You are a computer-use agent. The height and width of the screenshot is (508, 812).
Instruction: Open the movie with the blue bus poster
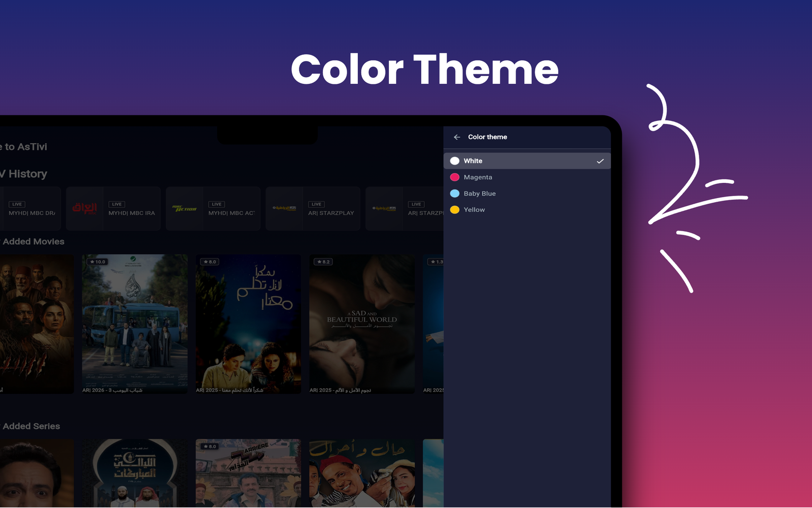(135, 324)
